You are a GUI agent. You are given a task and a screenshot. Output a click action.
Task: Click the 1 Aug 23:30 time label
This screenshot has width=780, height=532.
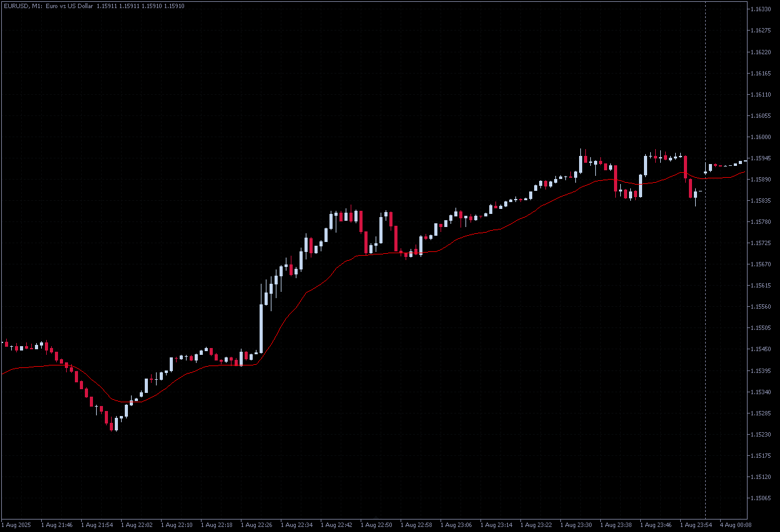pos(575,525)
